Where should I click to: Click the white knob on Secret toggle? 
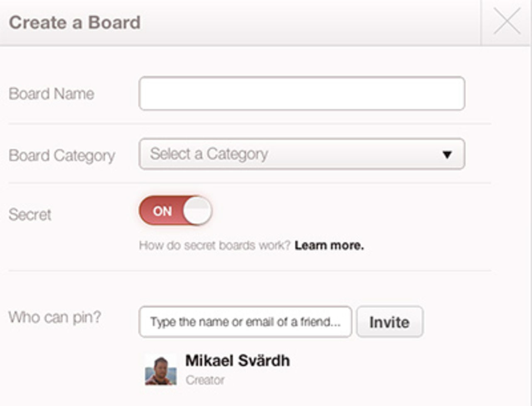197,211
